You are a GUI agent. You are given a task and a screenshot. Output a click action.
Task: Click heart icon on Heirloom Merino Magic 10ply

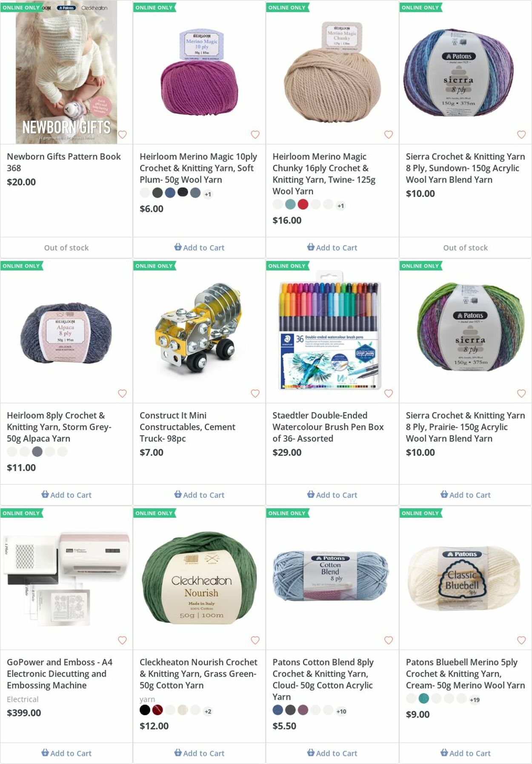click(x=255, y=134)
